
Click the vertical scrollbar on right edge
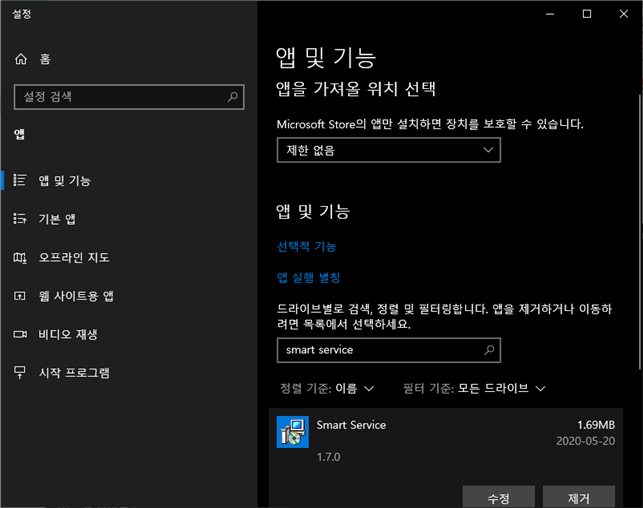coord(639,232)
